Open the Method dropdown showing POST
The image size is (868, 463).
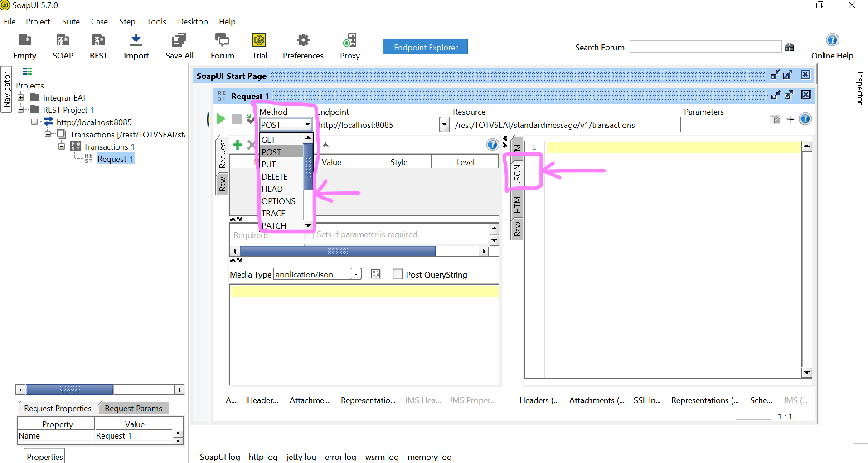pos(286,125)
